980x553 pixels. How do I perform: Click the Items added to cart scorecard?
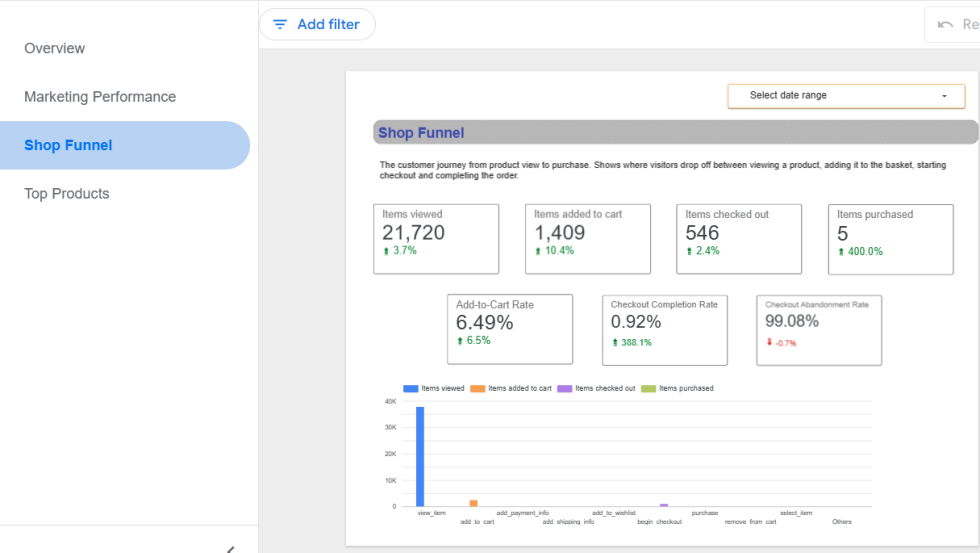(x=588, y=239)
